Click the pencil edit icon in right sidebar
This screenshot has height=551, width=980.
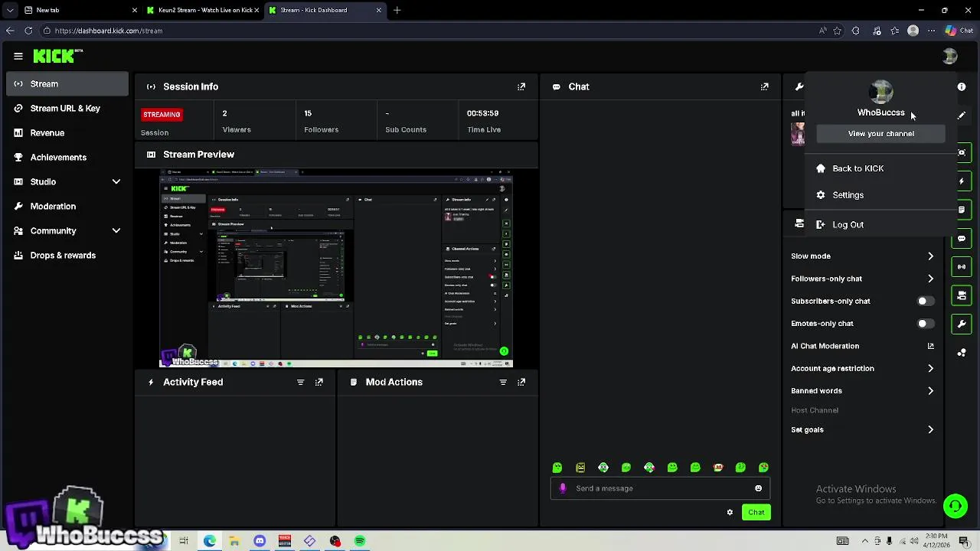click(x=962, y=116)
